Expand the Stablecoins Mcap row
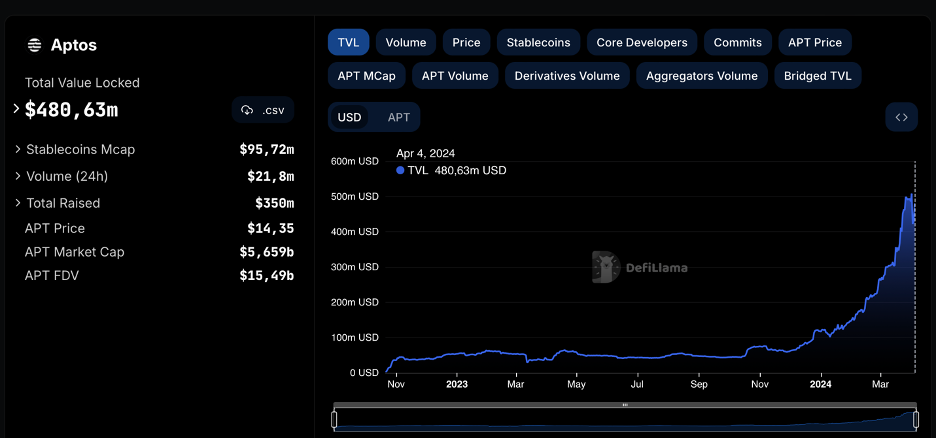This screenshot has width=936, height=438. pos(18,149)
